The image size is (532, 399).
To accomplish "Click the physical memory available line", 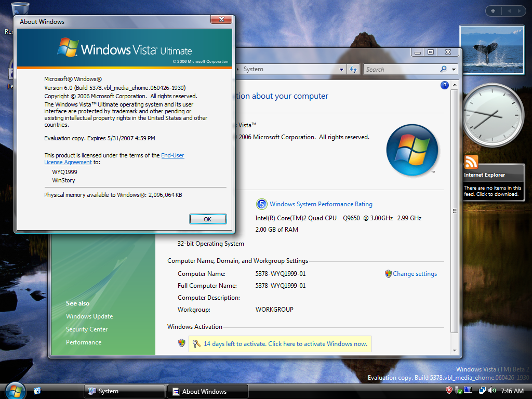I will pos(113,195).
